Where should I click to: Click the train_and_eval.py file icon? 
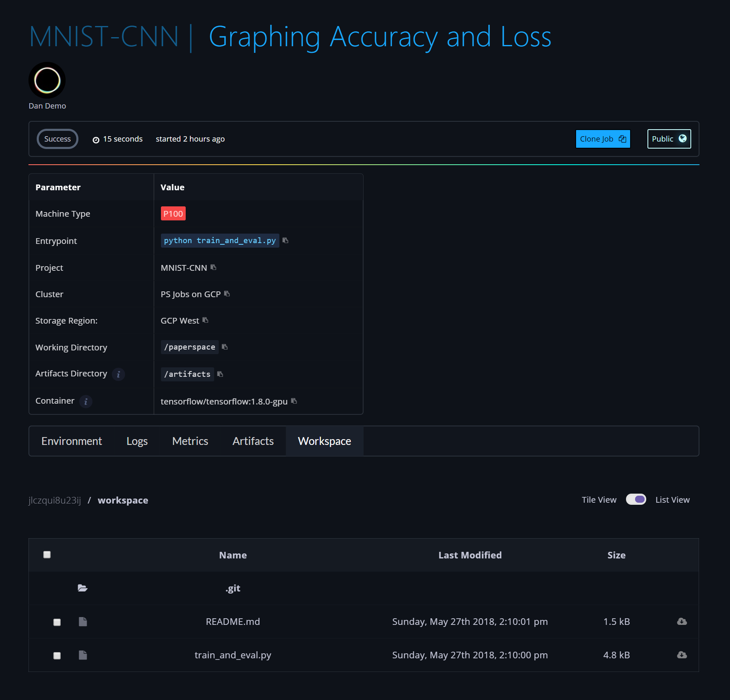[83, 655]
